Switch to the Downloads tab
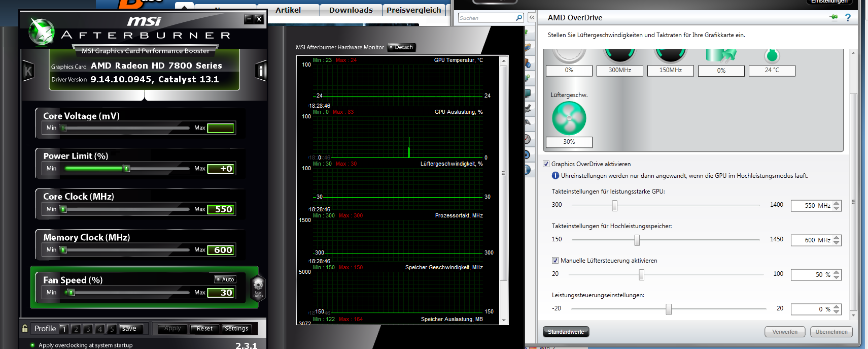The image size is (868, 349). pyautogui.click(x=351, y=10)
